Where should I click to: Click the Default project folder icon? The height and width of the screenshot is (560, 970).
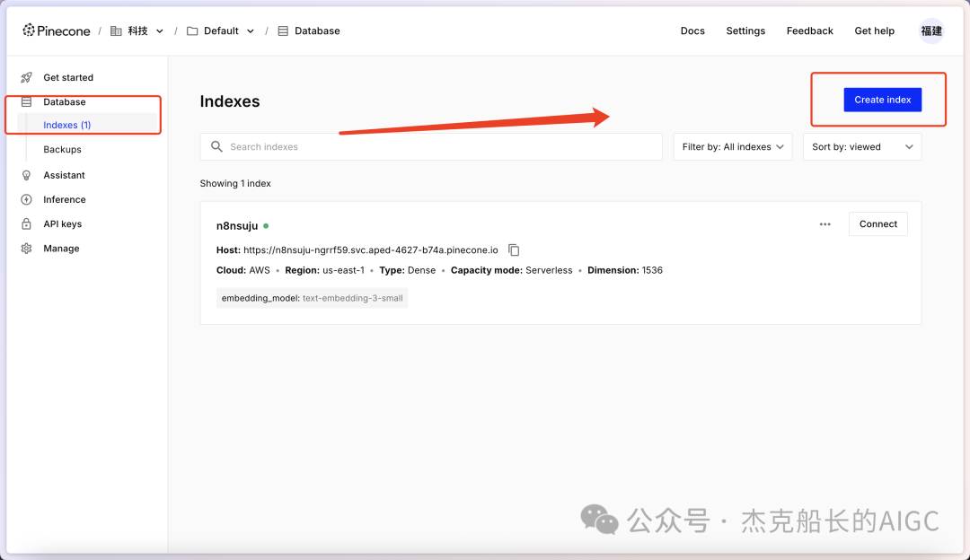pos(192,31)
